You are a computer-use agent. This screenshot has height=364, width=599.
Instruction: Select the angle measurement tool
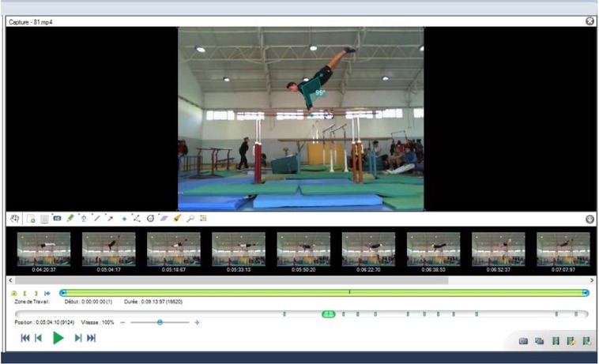(x=137, y=218)
